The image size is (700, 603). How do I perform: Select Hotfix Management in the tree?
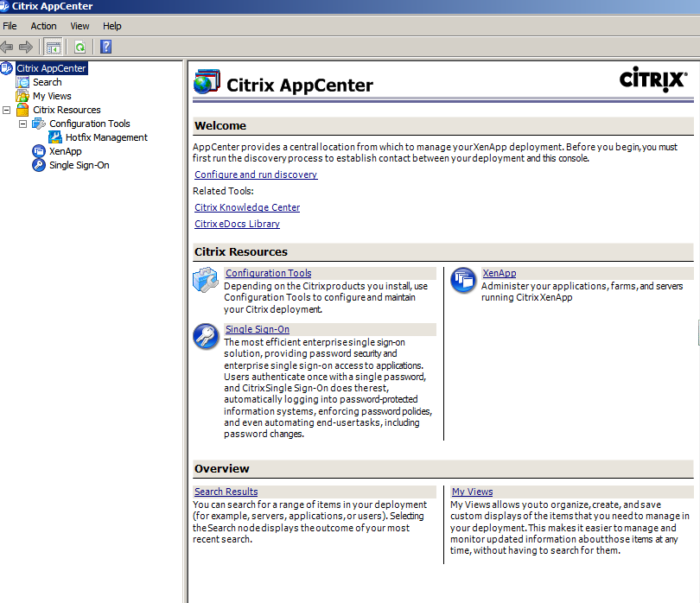click(106, 137)
